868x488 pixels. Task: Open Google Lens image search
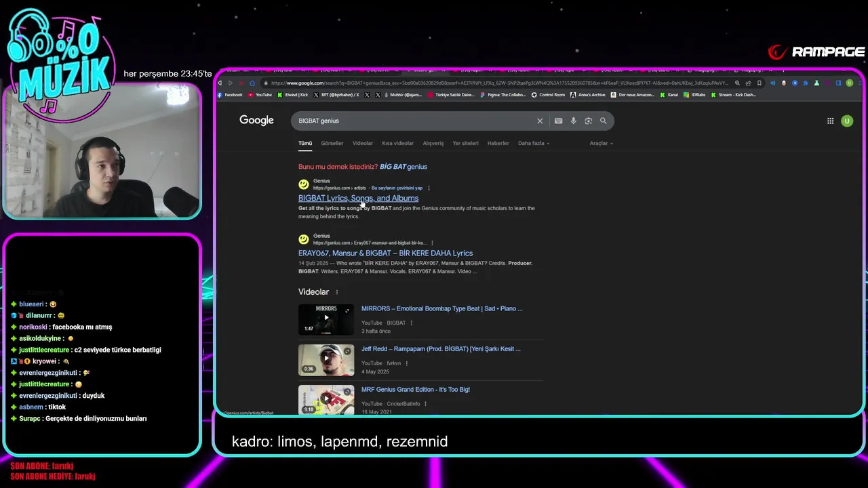click(x=588, y=121)
